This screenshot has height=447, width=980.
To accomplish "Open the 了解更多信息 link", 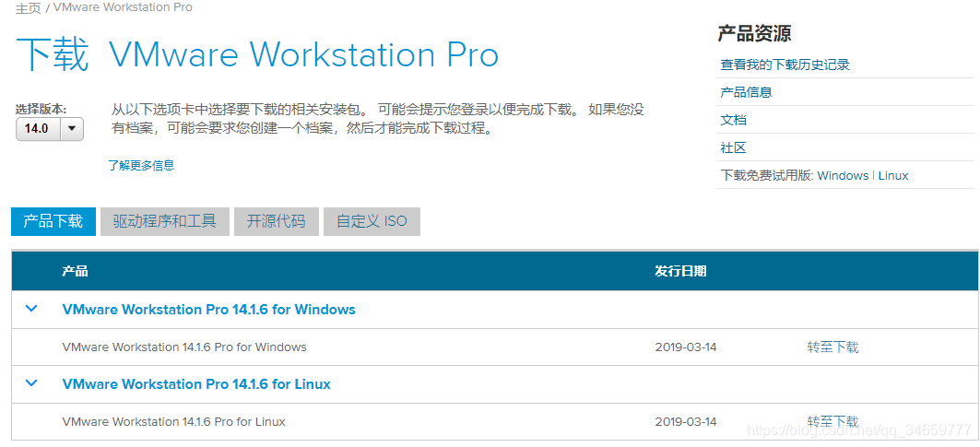I will coord(141,166).
